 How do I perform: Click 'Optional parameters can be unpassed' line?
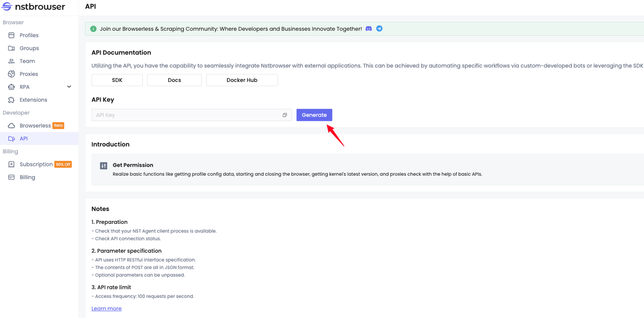pyautogui.click(x=138, y=275)
